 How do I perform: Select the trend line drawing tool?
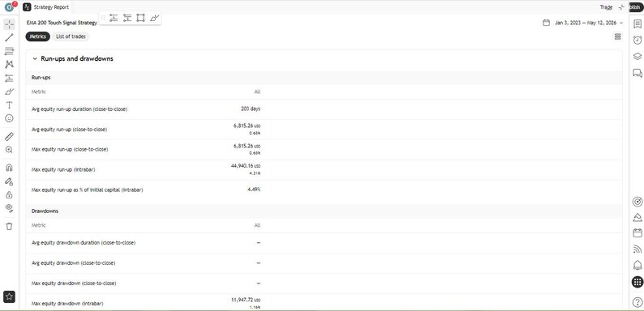click(9, 38)
